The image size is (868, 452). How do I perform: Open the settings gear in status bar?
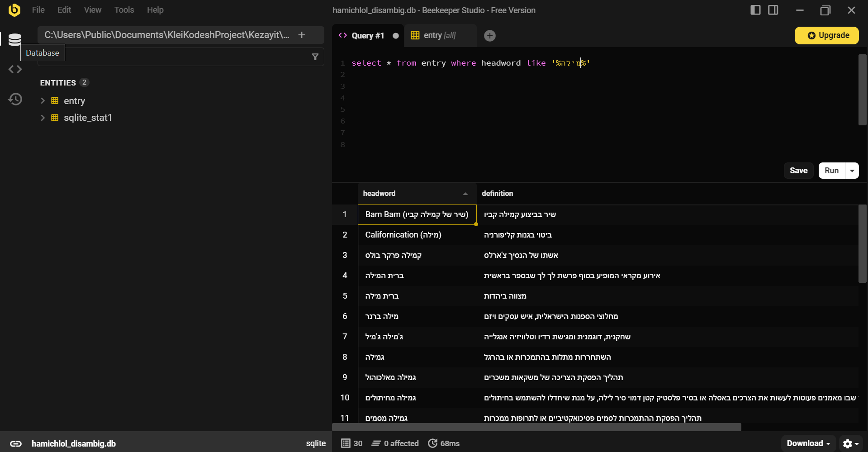[x=850, y=443]
